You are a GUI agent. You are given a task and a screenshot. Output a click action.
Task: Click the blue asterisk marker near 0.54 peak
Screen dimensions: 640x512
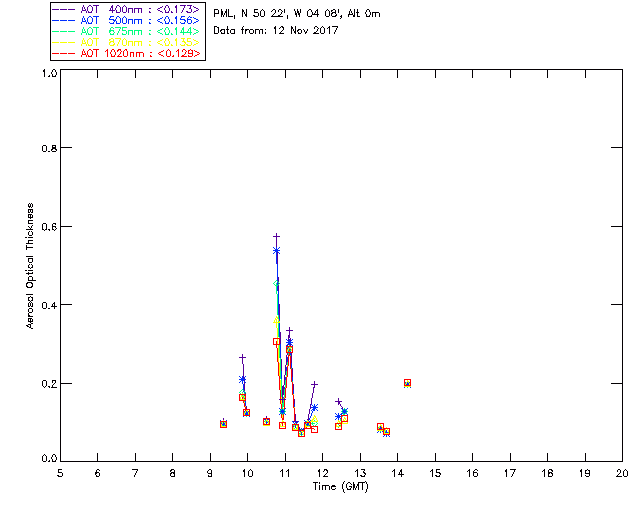click(x=276, y=251)
